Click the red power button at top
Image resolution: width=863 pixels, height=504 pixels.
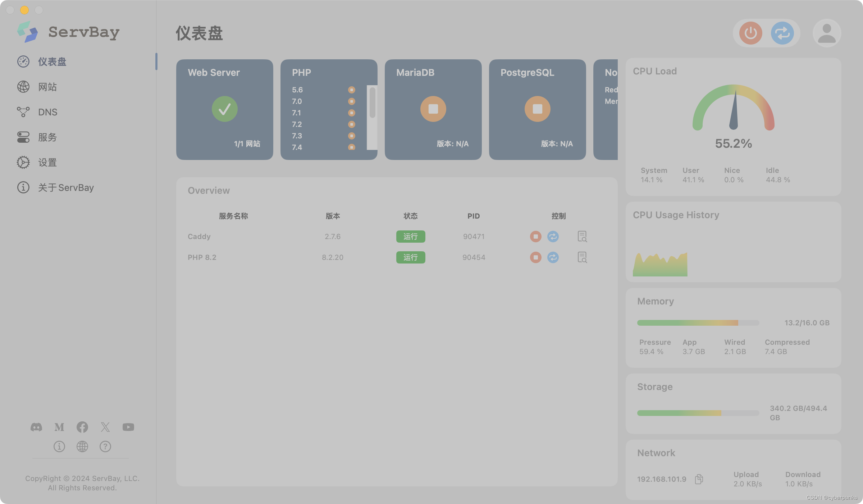coord(751,33)
